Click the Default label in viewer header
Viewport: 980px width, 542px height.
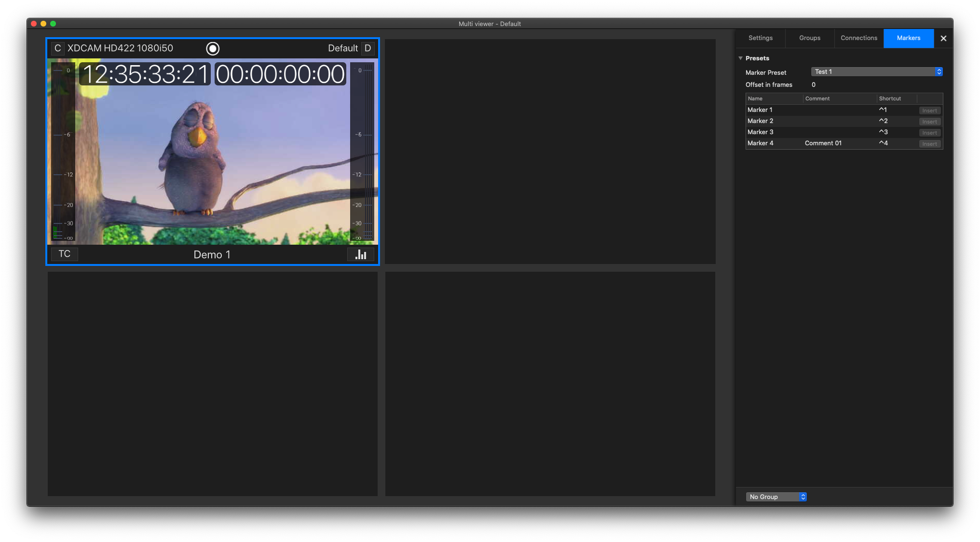(343, 48)
